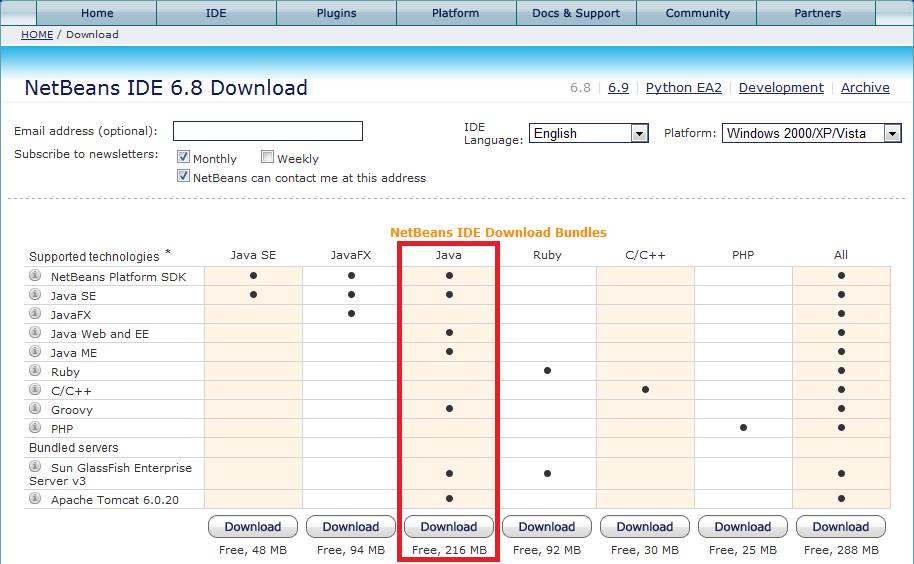Image resolution: width=914 pixels, height=564 pixels.
Task: Open the Partners menu tab
Action: coord(817,13)
